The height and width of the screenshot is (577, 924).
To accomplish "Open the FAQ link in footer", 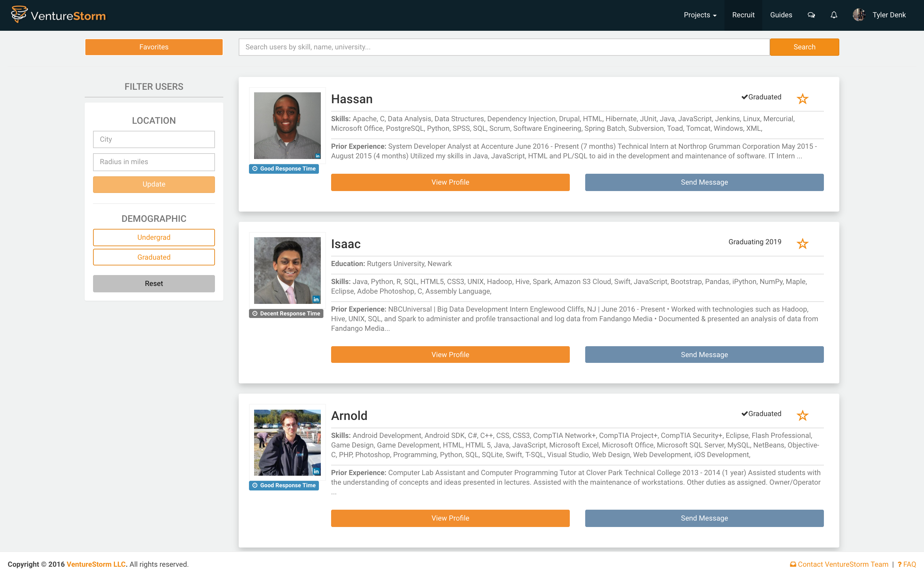I will click(x=909, y=564).
